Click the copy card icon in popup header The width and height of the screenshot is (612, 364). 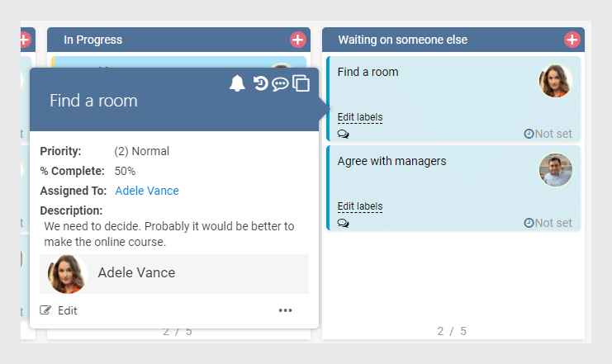pos(301,83)
